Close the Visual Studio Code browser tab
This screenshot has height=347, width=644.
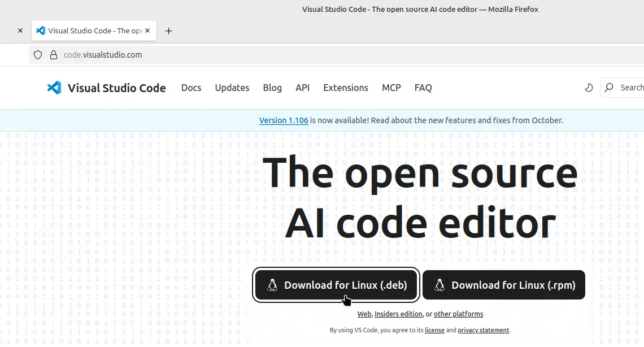[147, 31]
